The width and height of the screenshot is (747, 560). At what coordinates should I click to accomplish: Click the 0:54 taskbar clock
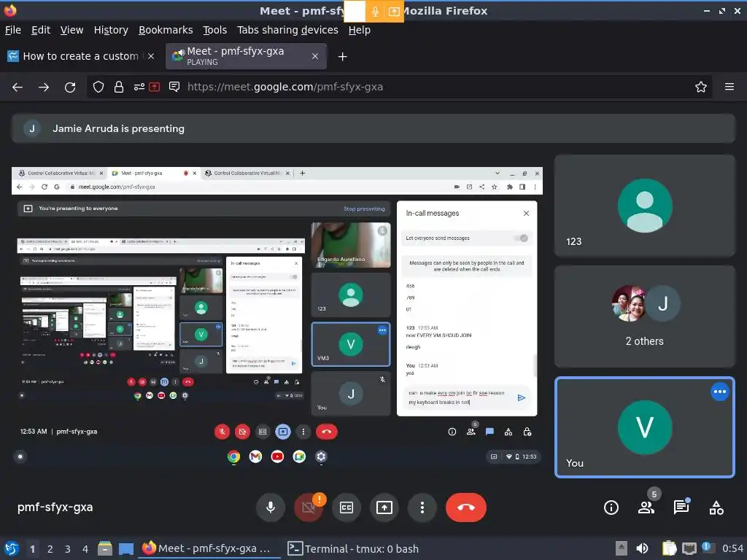coord(732,549)
